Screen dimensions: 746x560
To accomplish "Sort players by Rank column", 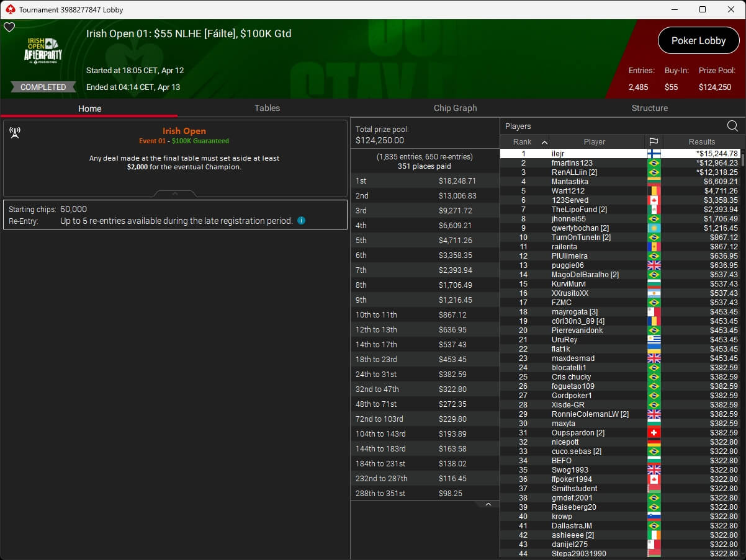I will tap(523, 142).
